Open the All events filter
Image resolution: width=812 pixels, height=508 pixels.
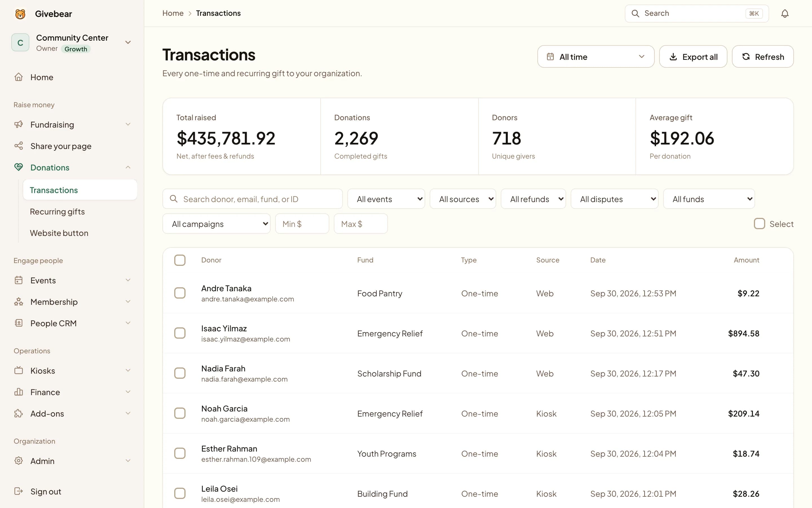point(386,199)
